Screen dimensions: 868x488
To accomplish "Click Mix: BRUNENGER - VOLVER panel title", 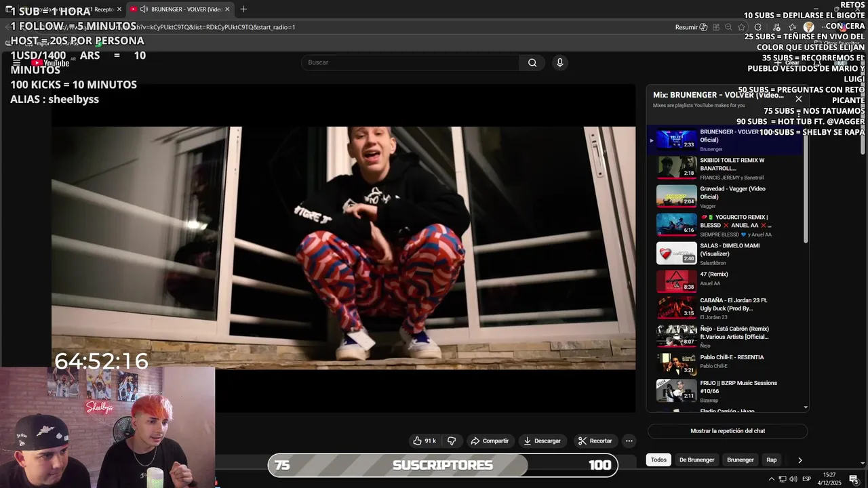I will (x=718, y=95).
